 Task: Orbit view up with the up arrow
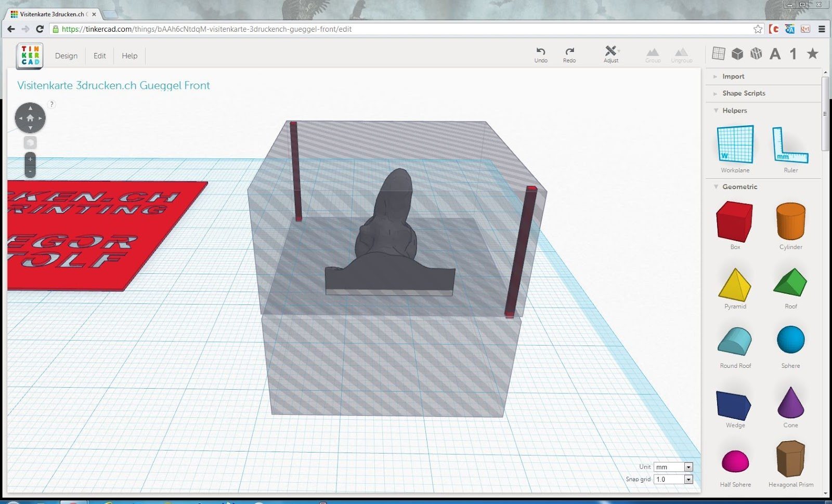pyautogui.click(x=30, y=108)
